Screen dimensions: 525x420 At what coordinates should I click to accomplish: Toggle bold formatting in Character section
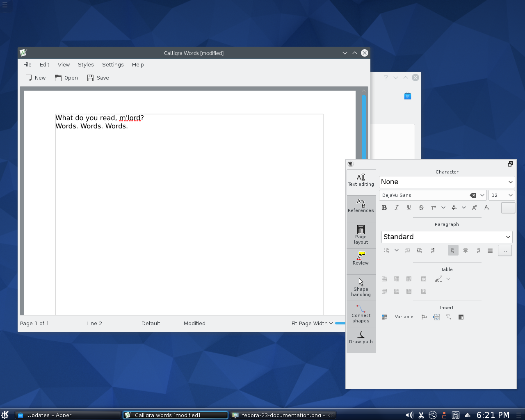point(384,208)
